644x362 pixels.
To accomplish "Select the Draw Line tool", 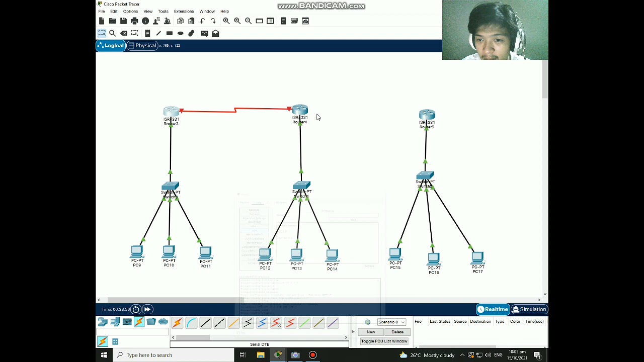I will point(158,33).
